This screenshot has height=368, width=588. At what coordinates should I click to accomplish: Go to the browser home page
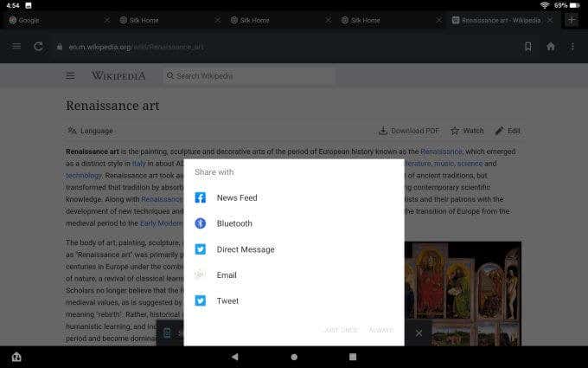(x=551, y=47)
